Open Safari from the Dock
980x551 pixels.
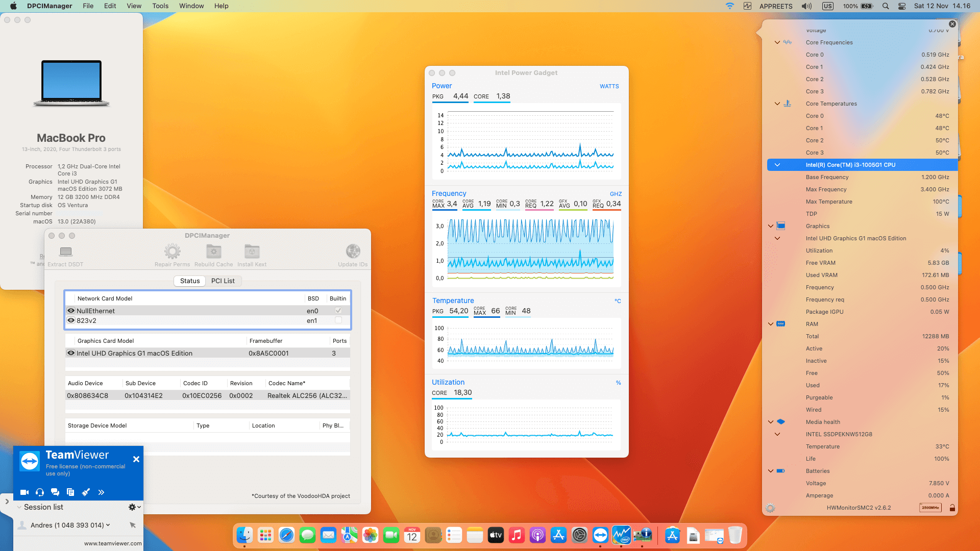(286, 535)
